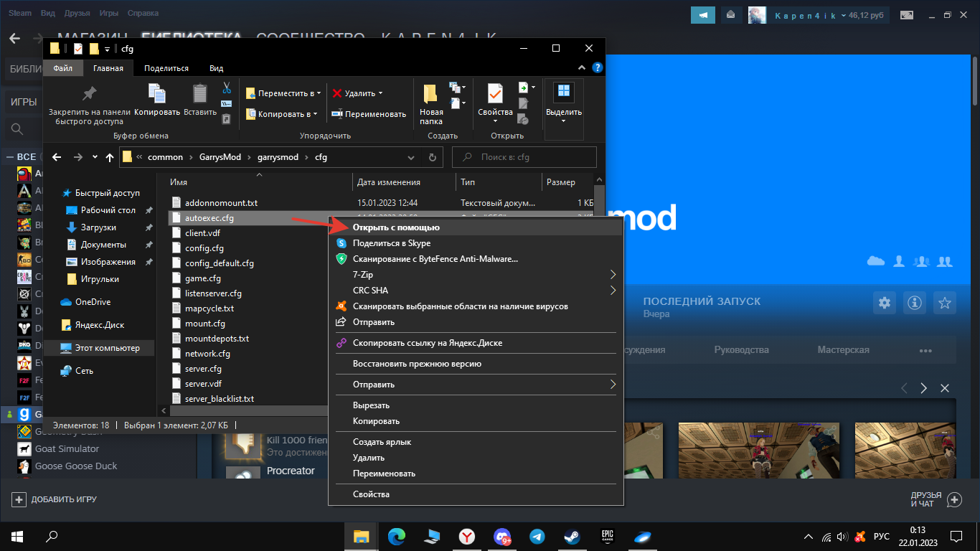
Task: Go up one folder level in Explorer
Action: click(110, 157)
